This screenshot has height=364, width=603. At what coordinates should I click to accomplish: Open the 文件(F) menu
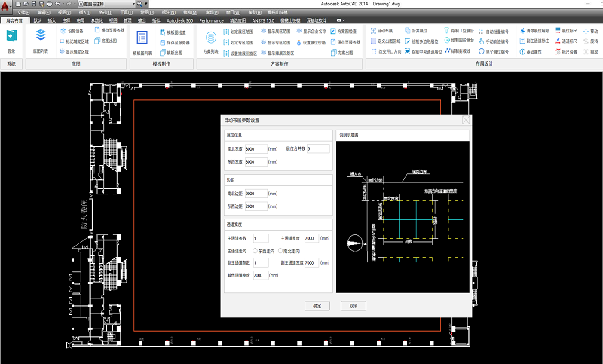(x=23, y=13)
